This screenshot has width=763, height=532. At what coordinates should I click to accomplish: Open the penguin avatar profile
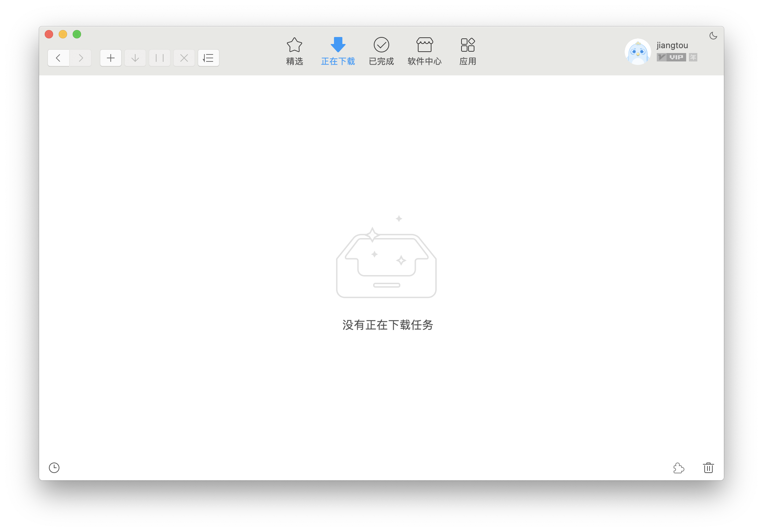638,51
